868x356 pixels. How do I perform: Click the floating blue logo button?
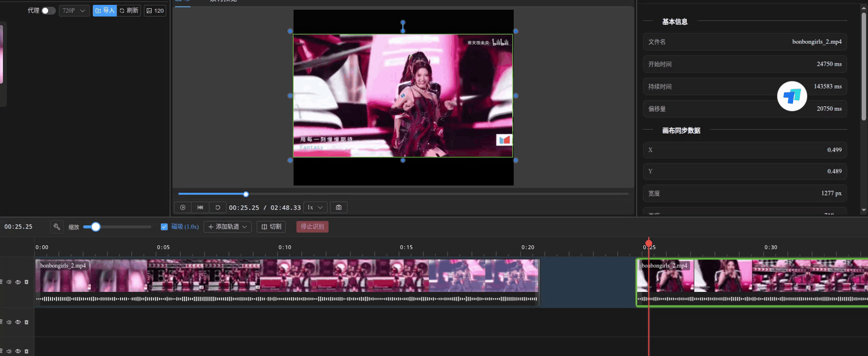click(x=792, y=96)
